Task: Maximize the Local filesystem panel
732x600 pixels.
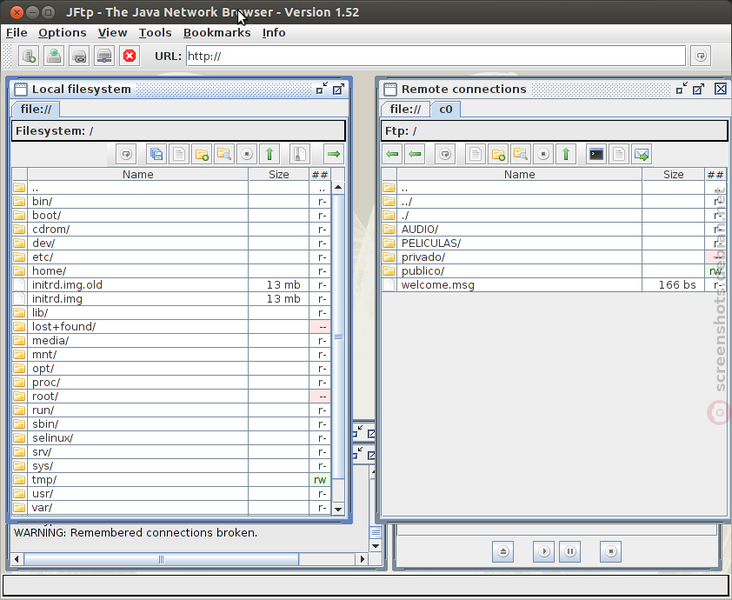Action: click(x=338, y=89)
